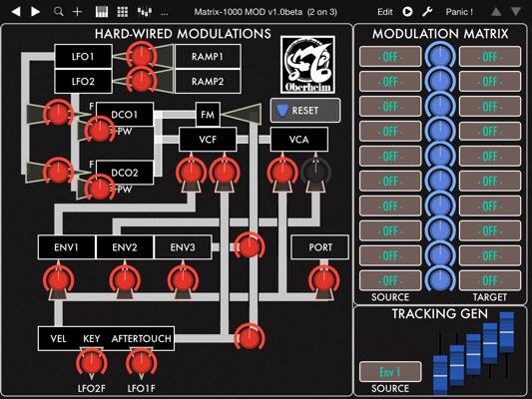The width and height of the screenshot is (532, 399).
Task: Click the RESET button
Action: (305, 110)
